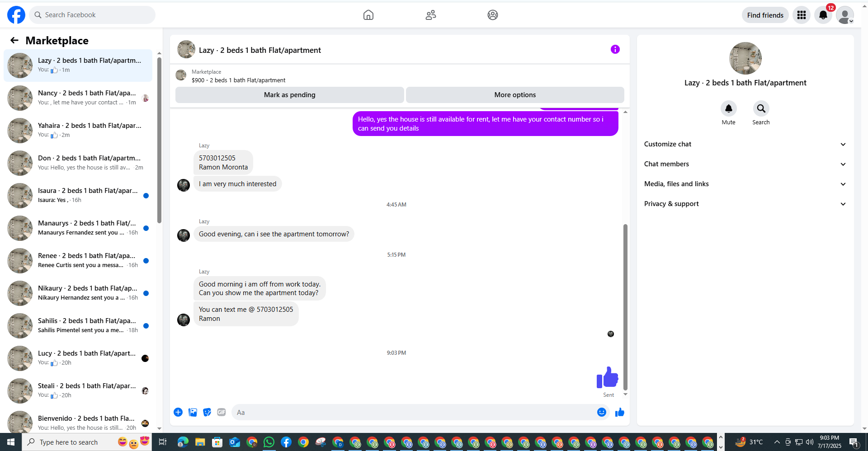Click the Facebook logo in the header
Image resolution: width=868 pixels, height=451 pixels.
point(16,15)
